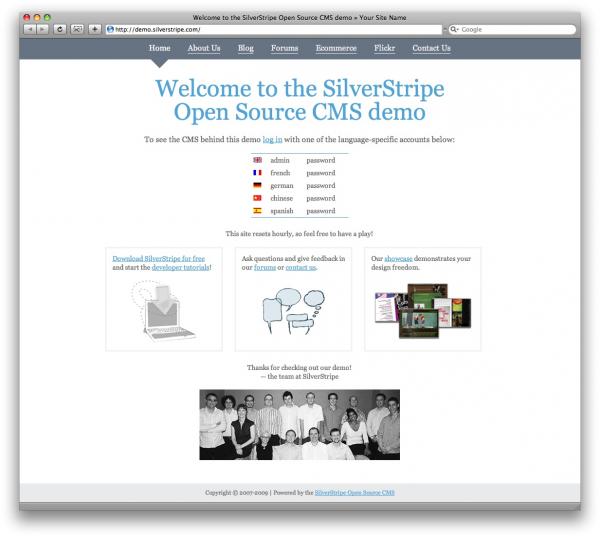Open the Flickr page

click(384, 48)
